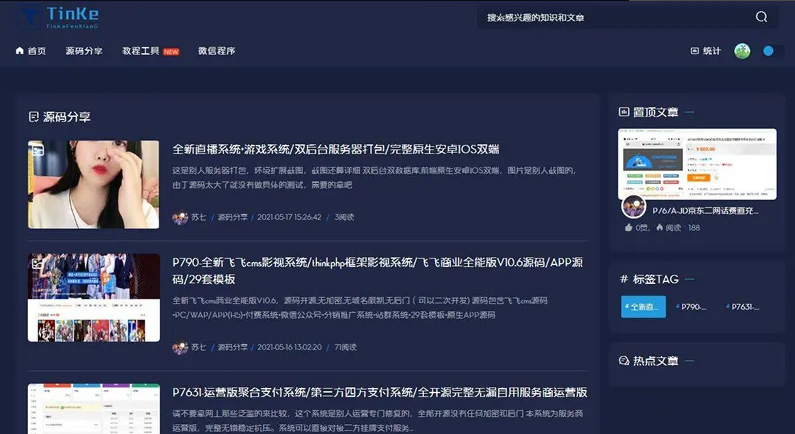Screen dimensions: 795x434
Task: Open article P7631-运营版聚合支付系统 title
Action: coord(380,392)
